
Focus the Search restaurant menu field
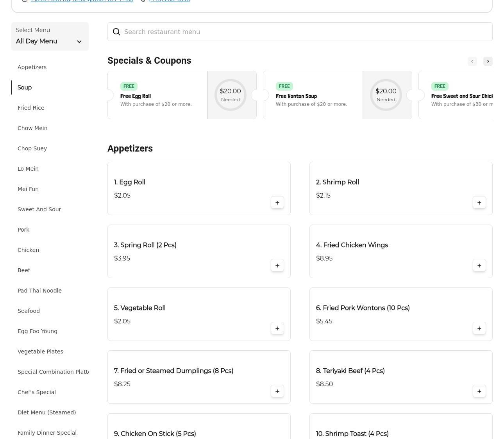[305, 32]
